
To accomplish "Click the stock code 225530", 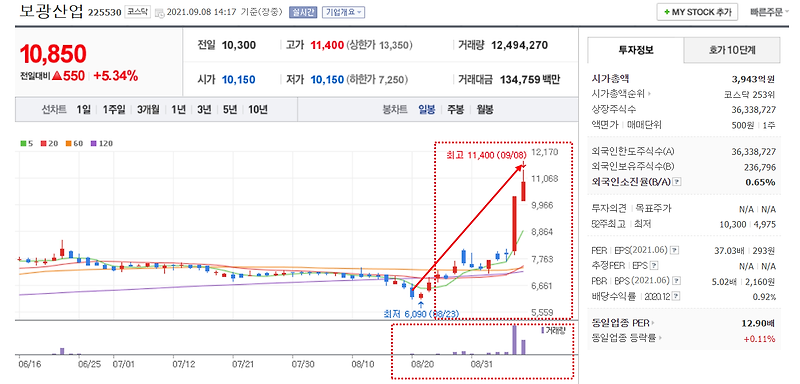I will pyautogui.click(x=105, y=13).
